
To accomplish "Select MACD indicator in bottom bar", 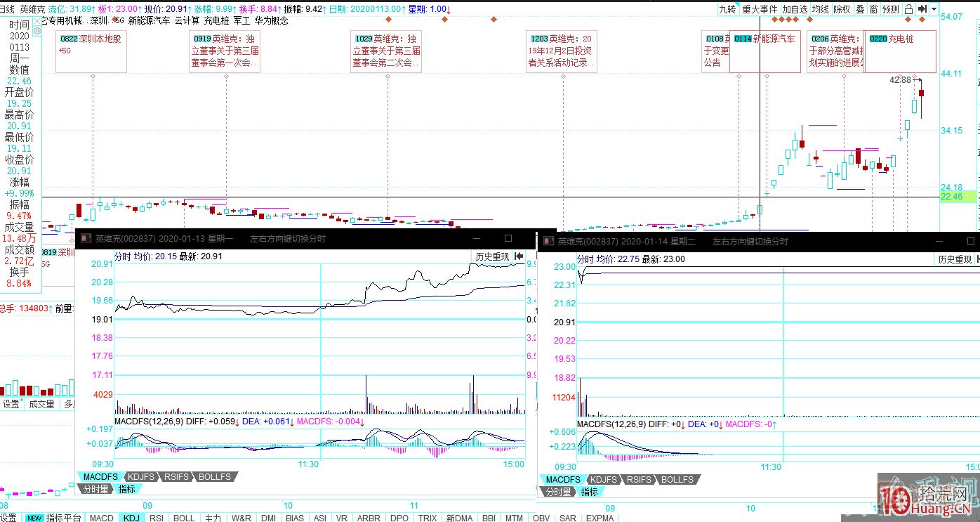I will click(x=102, y=518).
